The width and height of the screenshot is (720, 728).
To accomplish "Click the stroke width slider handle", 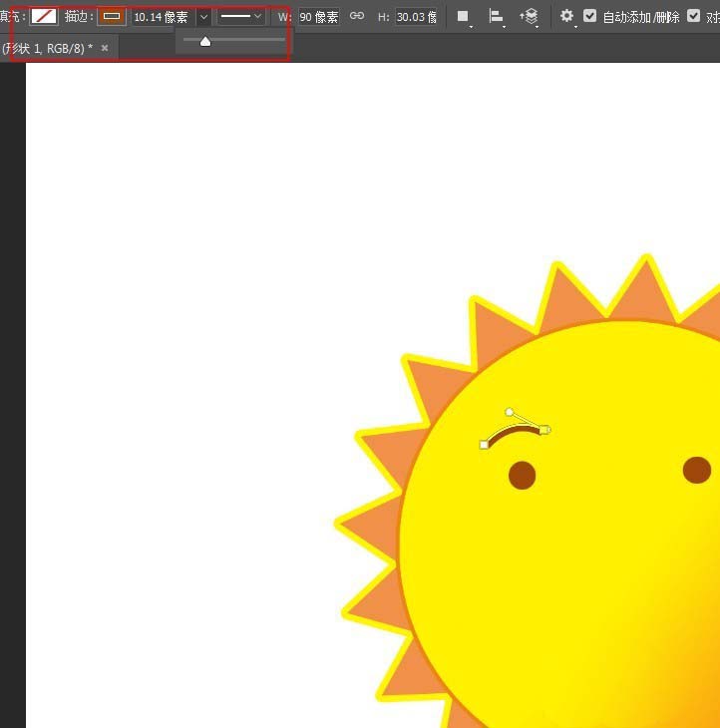I will coord(205,42).
